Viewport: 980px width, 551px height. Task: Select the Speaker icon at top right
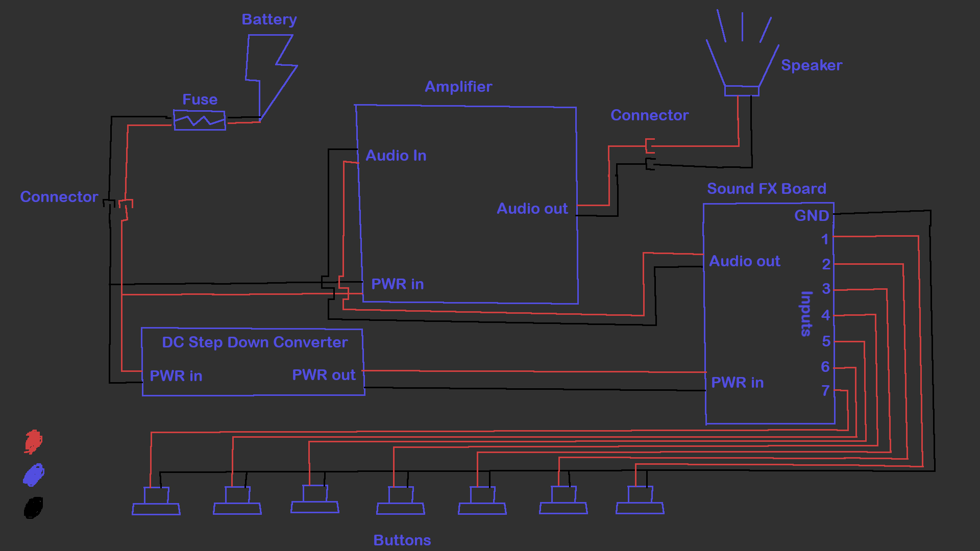pos(740,56)
